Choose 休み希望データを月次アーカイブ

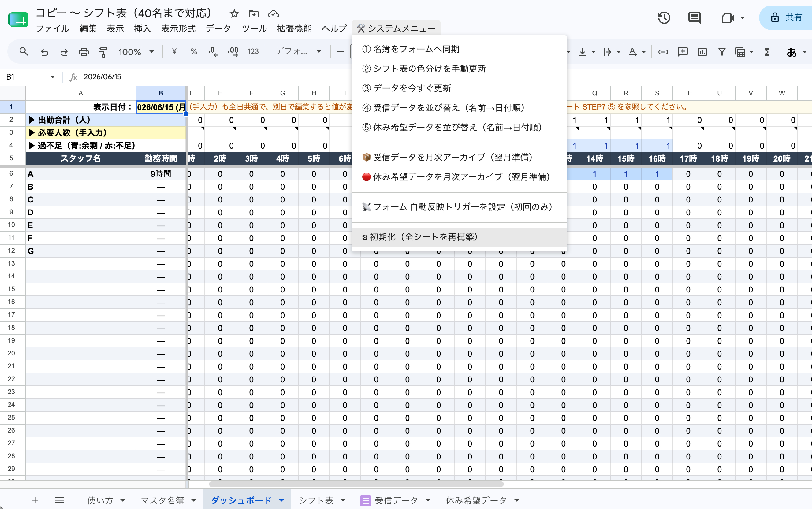click(459, 177)
